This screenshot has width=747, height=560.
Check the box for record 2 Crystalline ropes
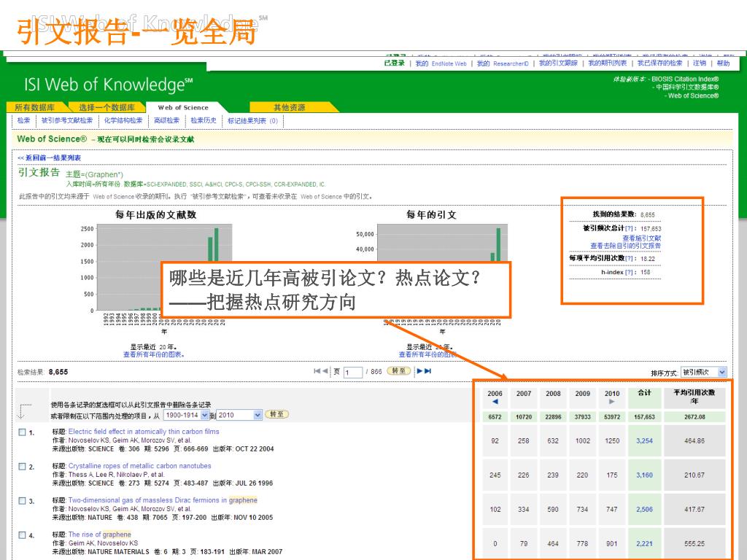22,466
